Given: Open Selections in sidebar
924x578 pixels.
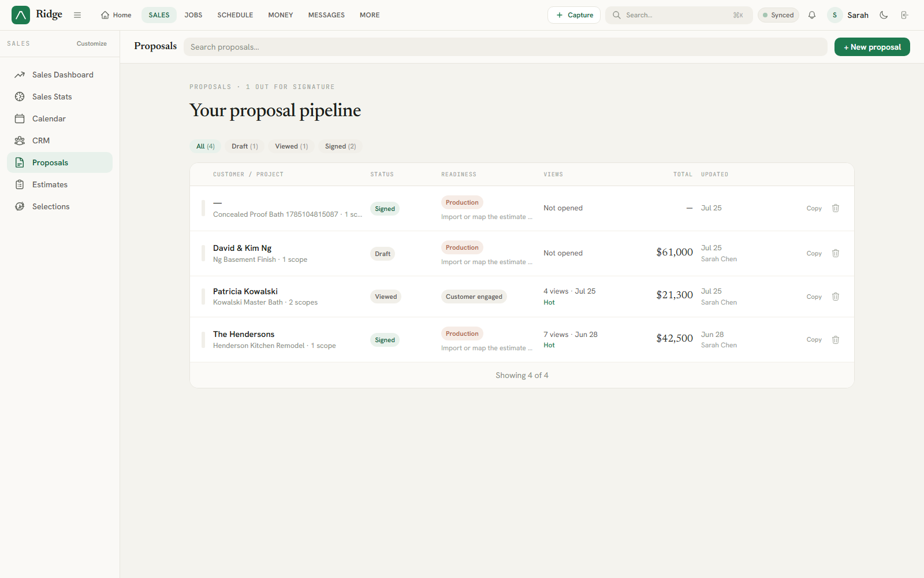Looking at the screenshot, I should [59, 206].
